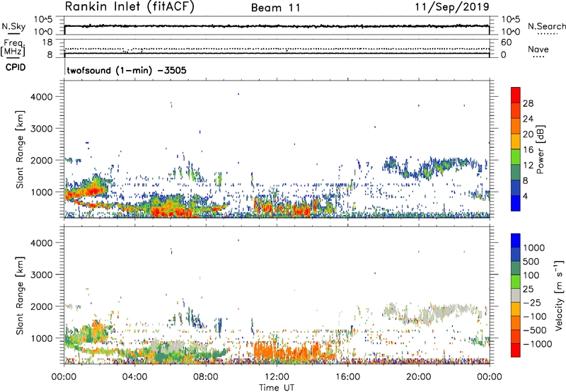Image resolution: width=566 pixels, height=392 pixels.
Task: Click the '2000' tick on the velocity panel
Action: click(42, 306)
